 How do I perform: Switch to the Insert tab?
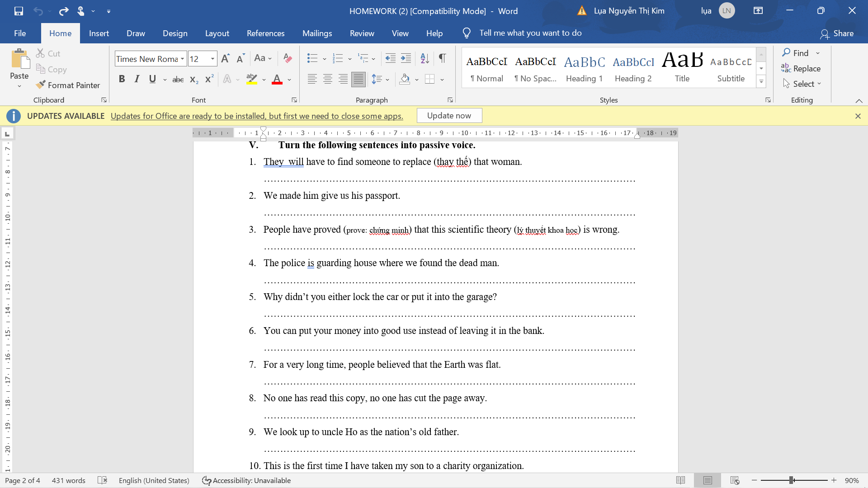[99, 33]
